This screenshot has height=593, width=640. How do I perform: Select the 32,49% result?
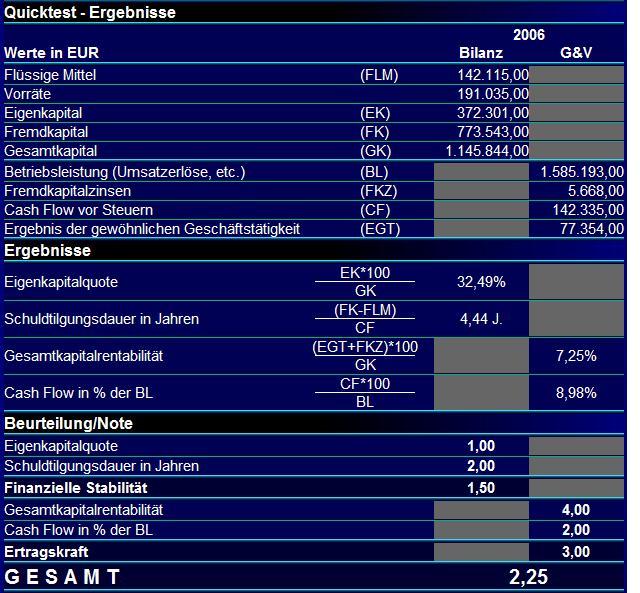tap(481, 282)
